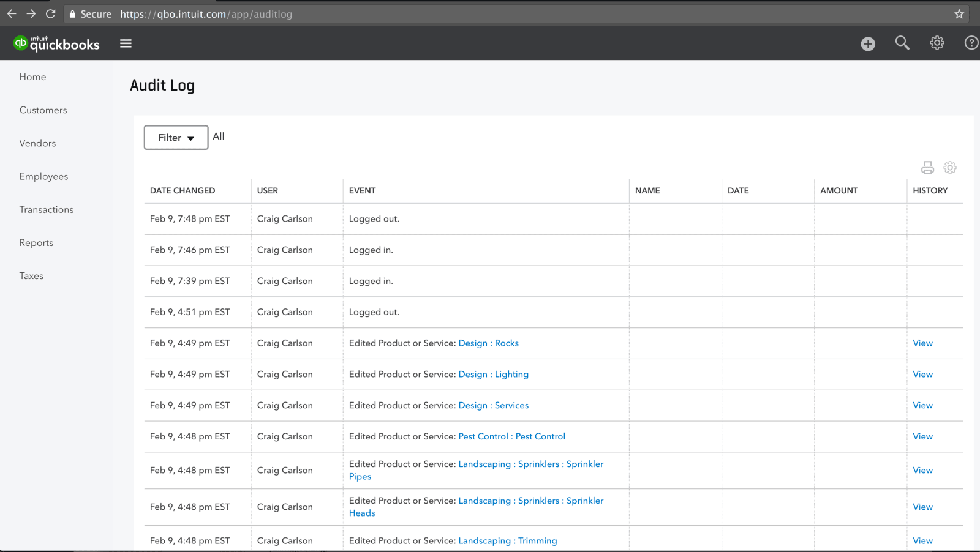Screen dimensions: 980x552
Task: Open Transactions in sidebar
Action: pyautogui.click(x=46, y=209)
